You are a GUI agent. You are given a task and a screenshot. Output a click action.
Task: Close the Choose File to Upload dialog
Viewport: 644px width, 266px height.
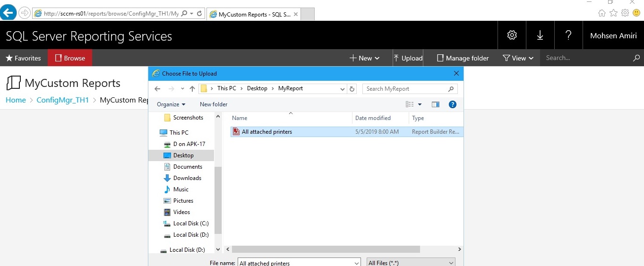tap(456, 73)
